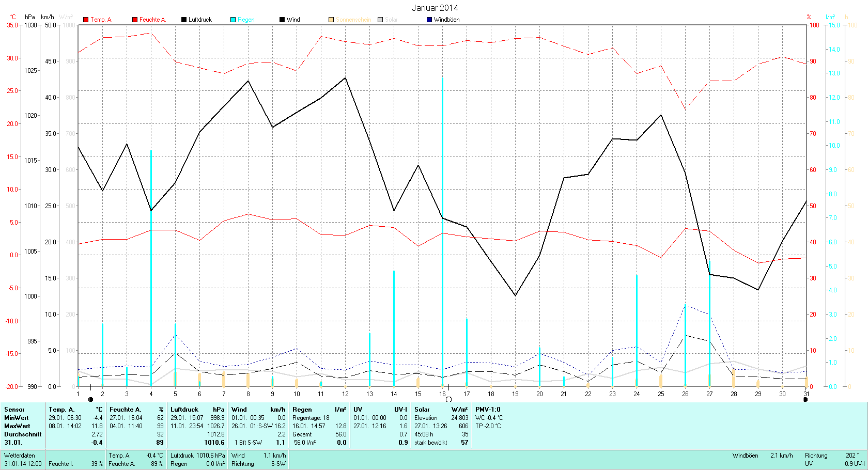Click the Sonnenschein legend swatch

tap(331, 20)
